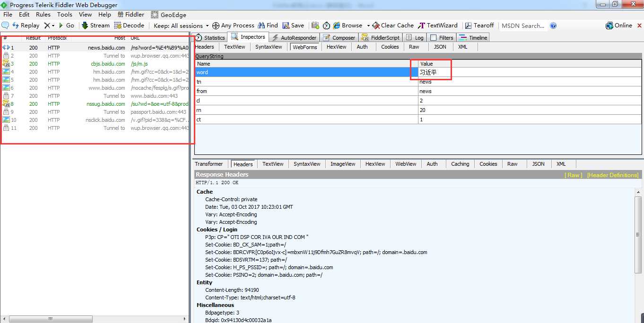Switch to the FiddlerScript tab
The image size is (644, 323).
coord(381,37)
